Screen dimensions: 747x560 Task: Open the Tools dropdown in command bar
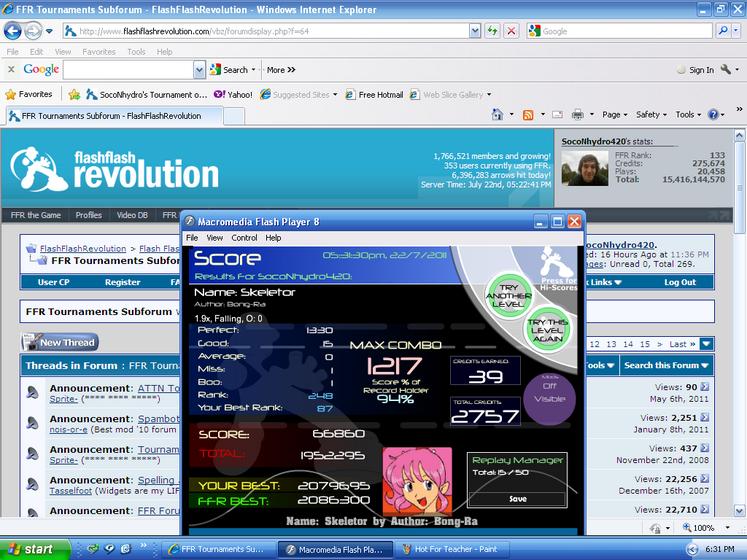point(688,114)
